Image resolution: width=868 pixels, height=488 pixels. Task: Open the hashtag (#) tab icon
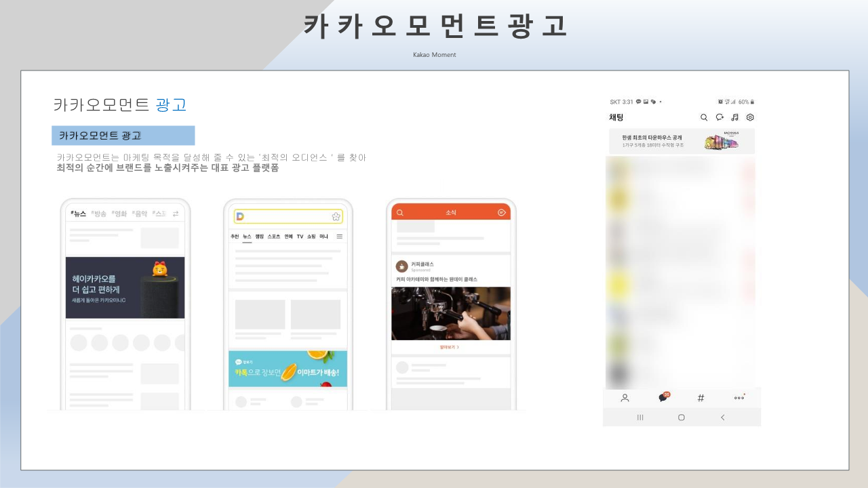701,398
